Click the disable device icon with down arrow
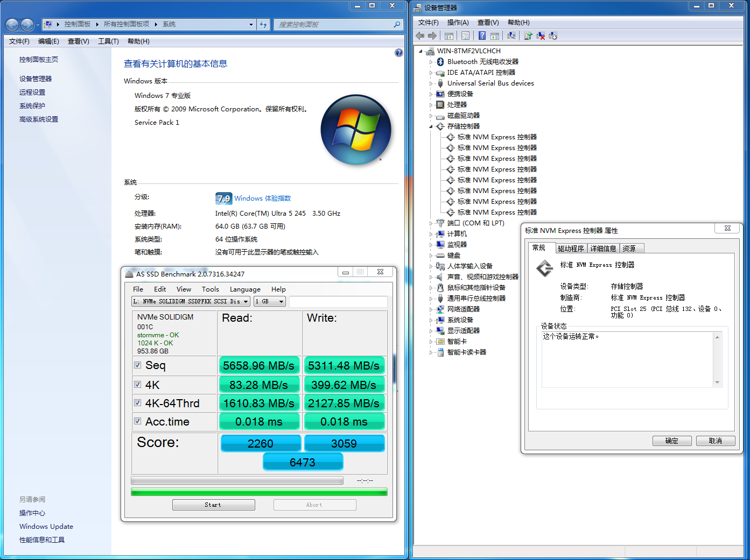750x560 pixels. (x=553, y=36)
